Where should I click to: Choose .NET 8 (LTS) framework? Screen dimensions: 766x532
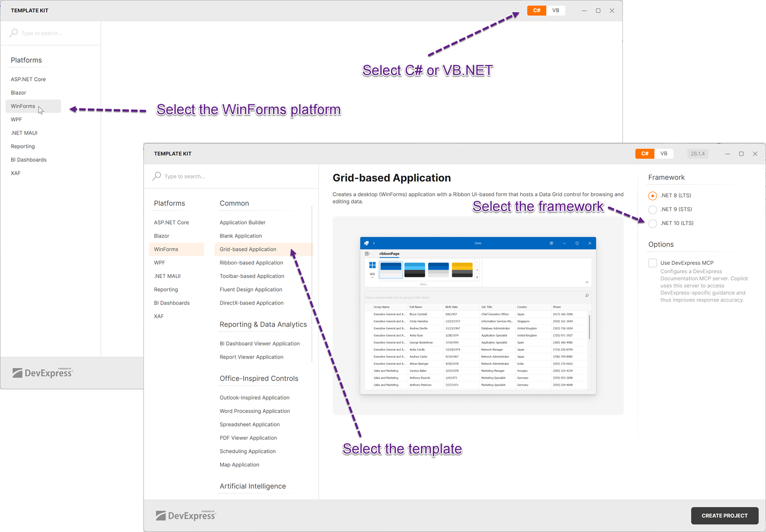click(653, 195)
